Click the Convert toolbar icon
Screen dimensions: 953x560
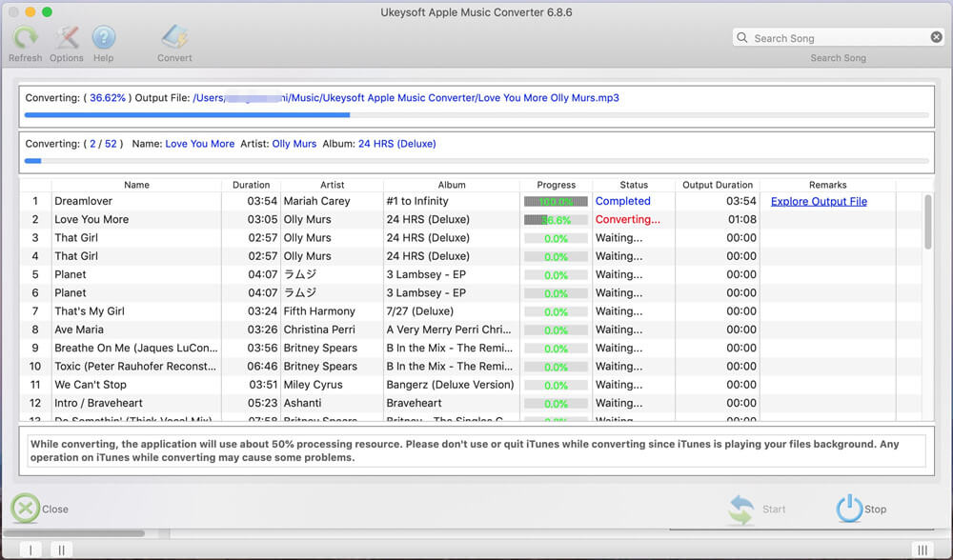pyautogui.click(x=174, y=38)
